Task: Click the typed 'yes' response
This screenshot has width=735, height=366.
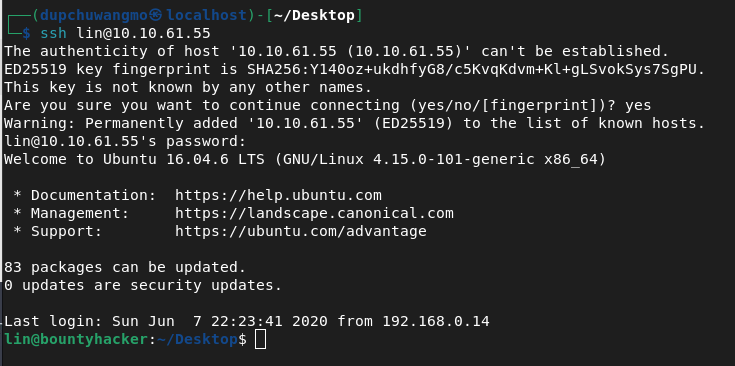Action: [x=638, y=105]
